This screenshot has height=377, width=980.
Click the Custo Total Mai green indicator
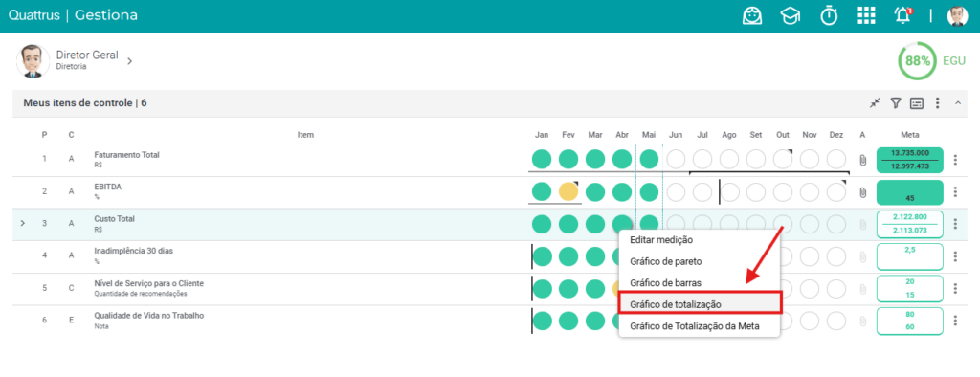(x=650, y=223)
